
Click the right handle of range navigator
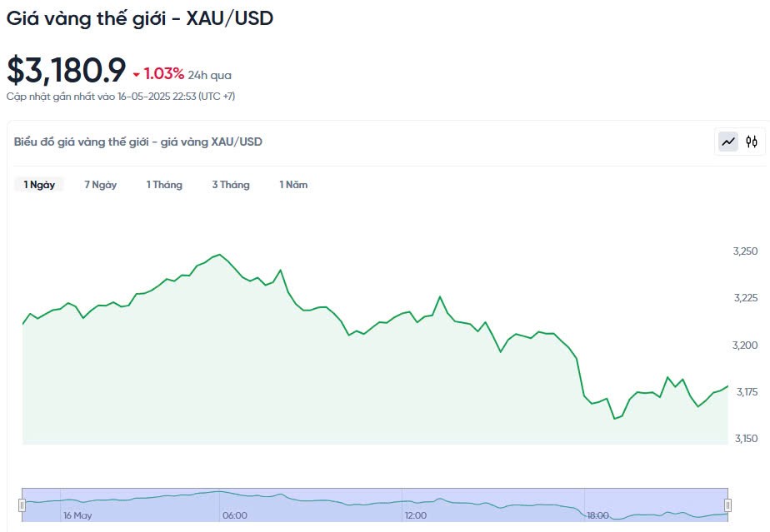point(727,505)
